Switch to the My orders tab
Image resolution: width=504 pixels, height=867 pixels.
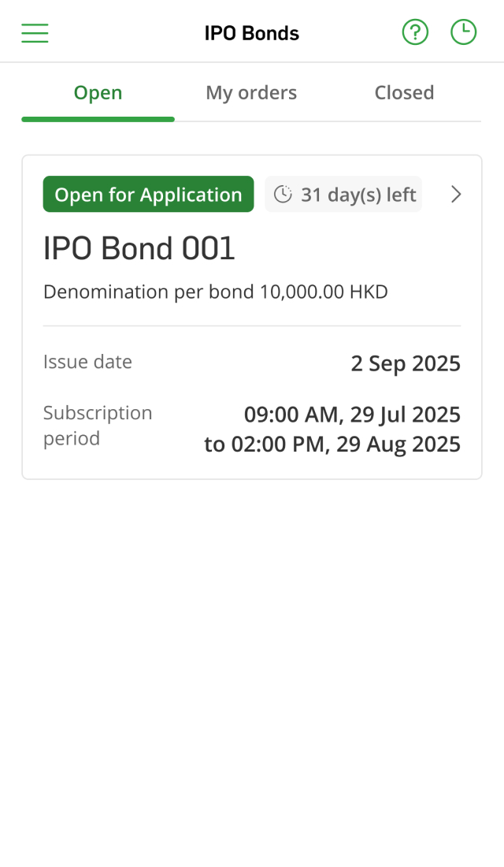point(251,93)
